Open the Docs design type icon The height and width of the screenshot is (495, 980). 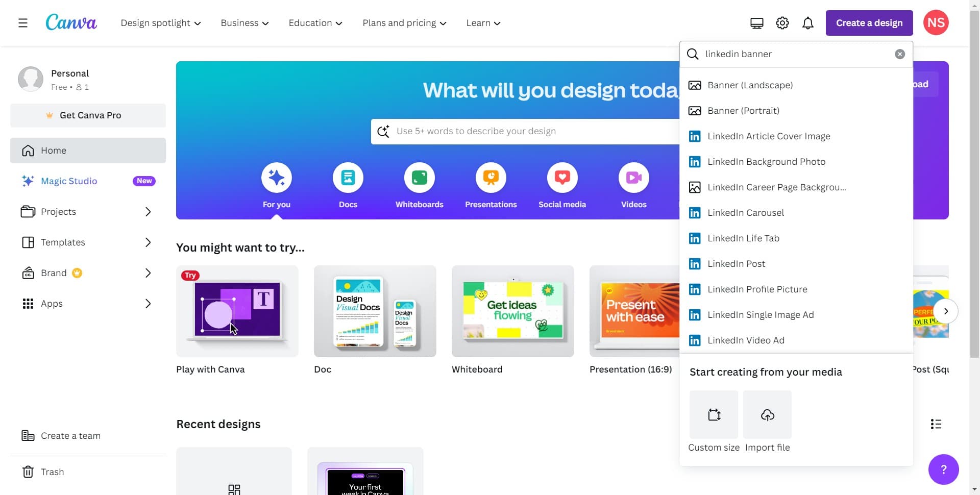click(x=348, y=178)
